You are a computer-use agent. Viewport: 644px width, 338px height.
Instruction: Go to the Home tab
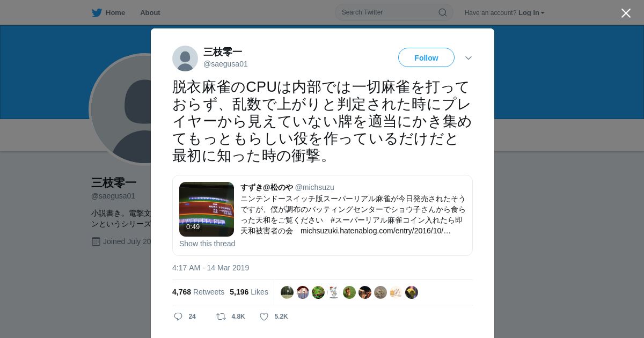tap(108, 13)
